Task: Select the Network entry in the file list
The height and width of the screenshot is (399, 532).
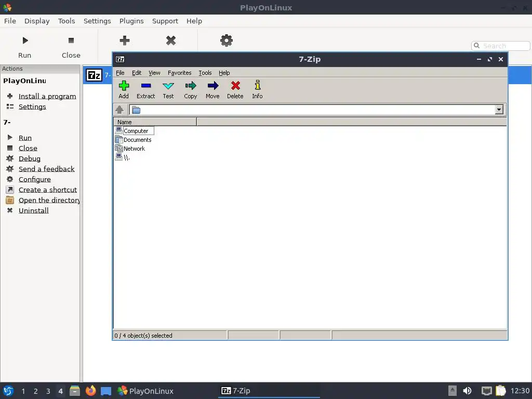Action: [130, 148]
